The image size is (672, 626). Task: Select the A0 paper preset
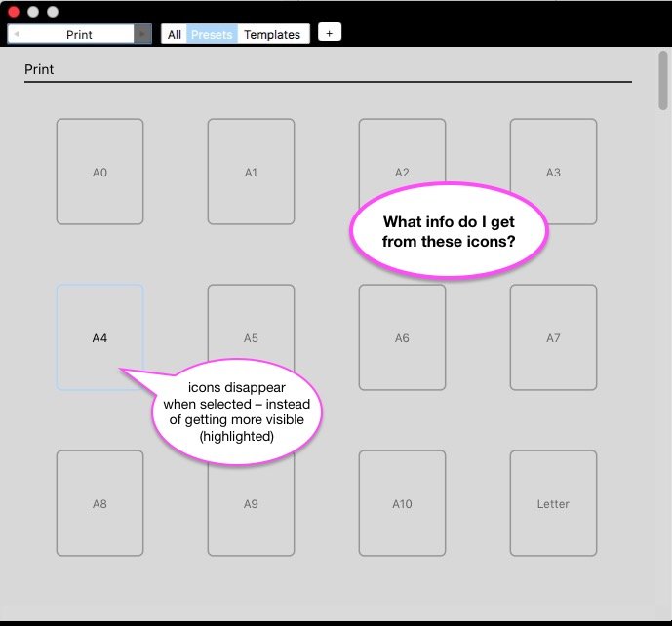click(99, 172)
